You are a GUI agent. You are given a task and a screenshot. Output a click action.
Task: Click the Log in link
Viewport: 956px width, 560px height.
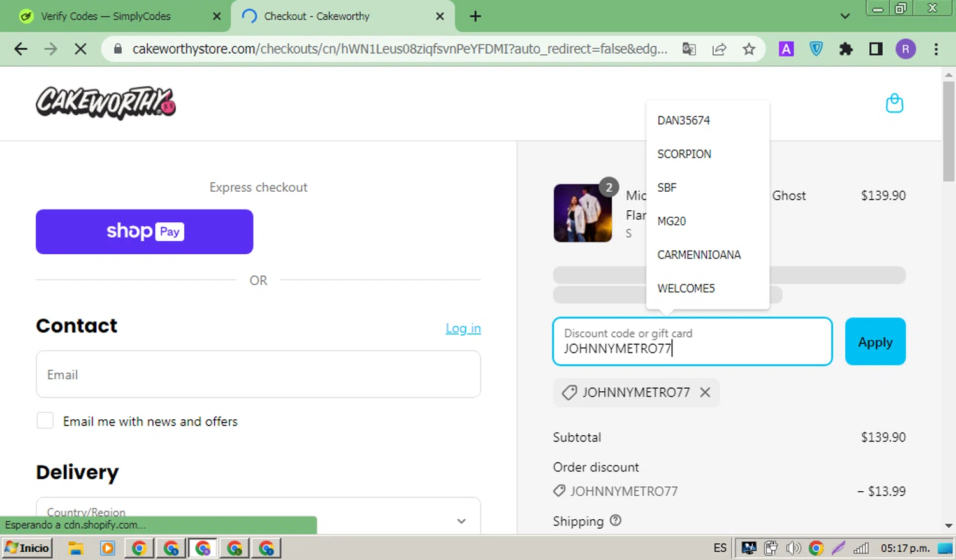point(463,328)
